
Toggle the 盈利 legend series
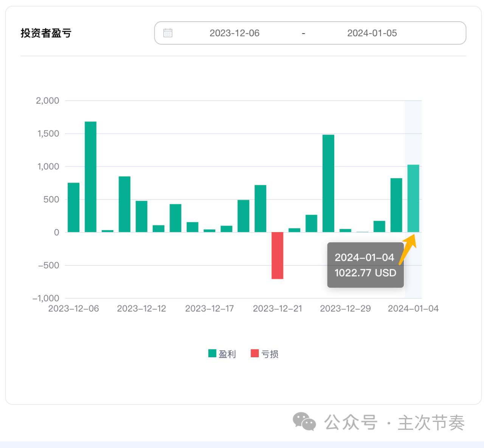coord(222,354)
